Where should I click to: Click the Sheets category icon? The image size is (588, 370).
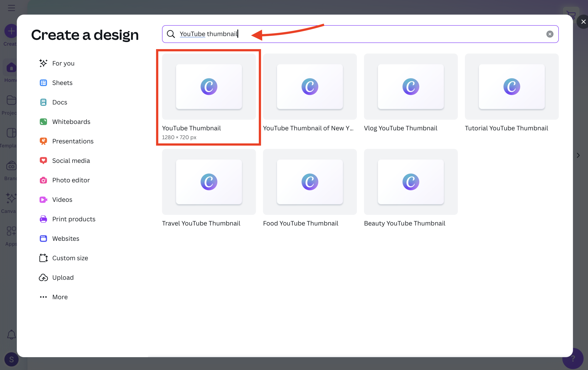tap(43, 83)
